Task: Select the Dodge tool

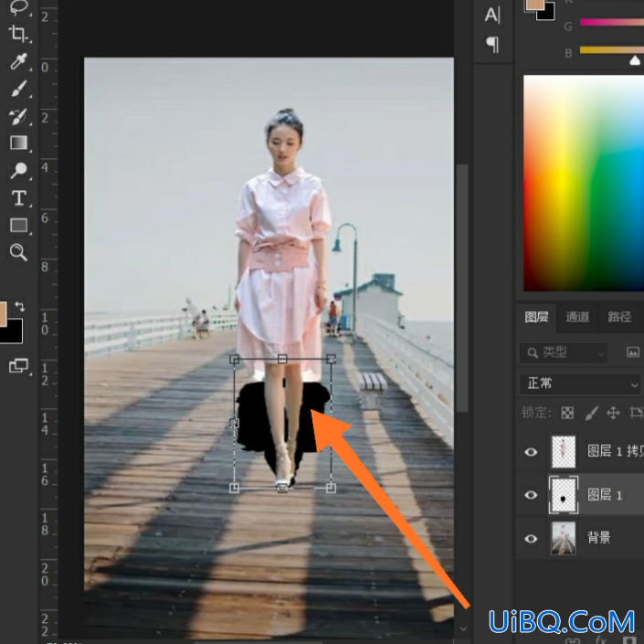Action: tap(18, 171)
